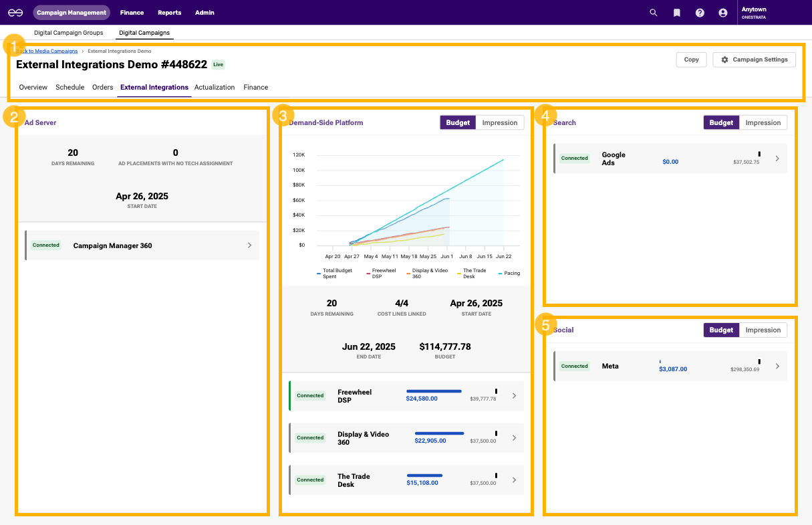Toggle Demand-Side Platform chart to Impression
The height and width of the screenshot is (525, 812).
[499, 122]
